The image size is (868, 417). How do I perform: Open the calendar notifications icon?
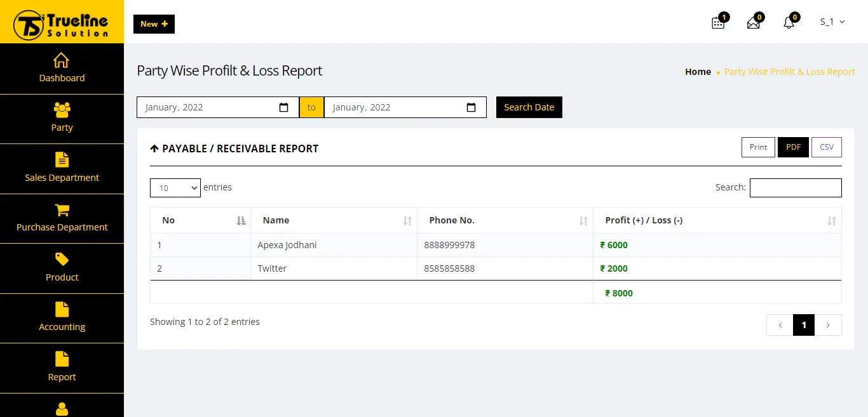coord(718,23)
